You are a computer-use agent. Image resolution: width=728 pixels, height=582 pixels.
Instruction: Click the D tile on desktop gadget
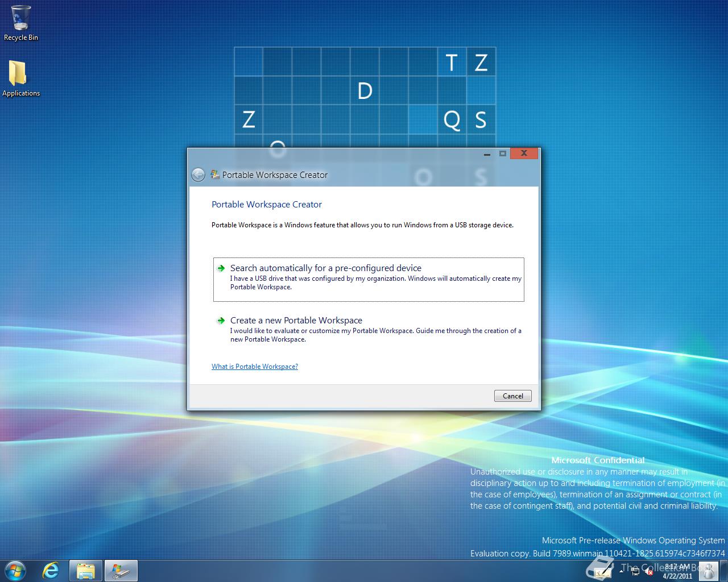pyautogui.click(x=365, y=90)
